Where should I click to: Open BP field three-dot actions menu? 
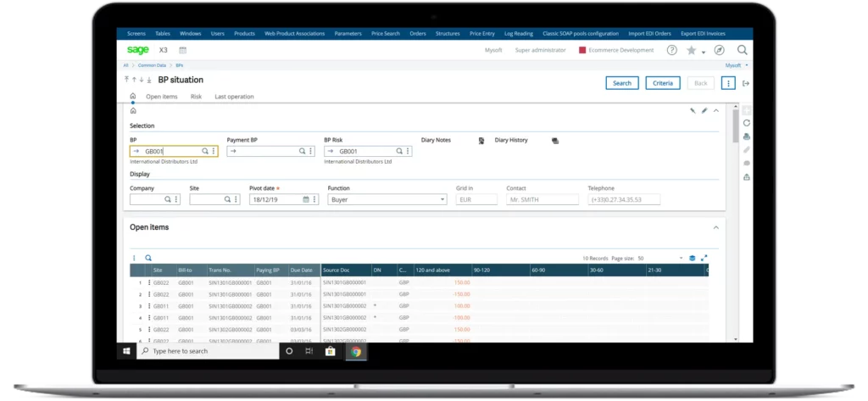pos(214,151)
